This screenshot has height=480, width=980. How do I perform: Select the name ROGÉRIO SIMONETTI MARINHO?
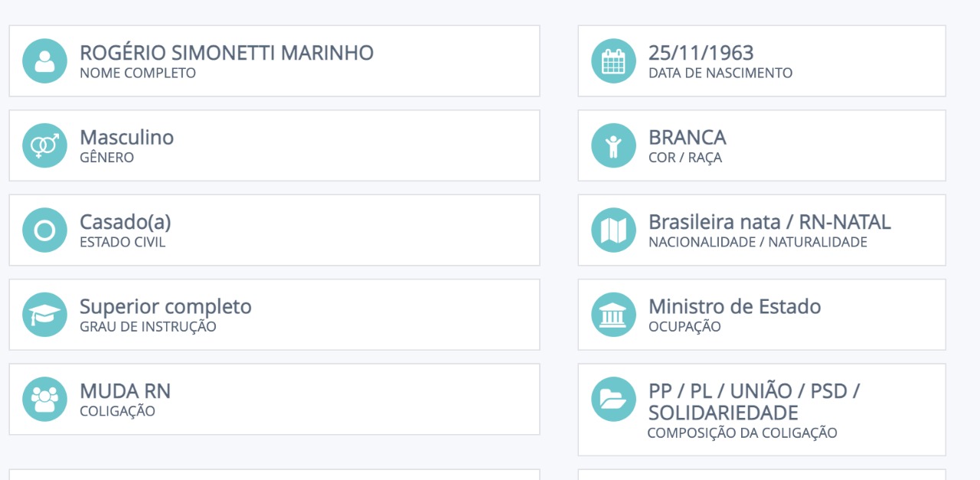pos(227,53)
